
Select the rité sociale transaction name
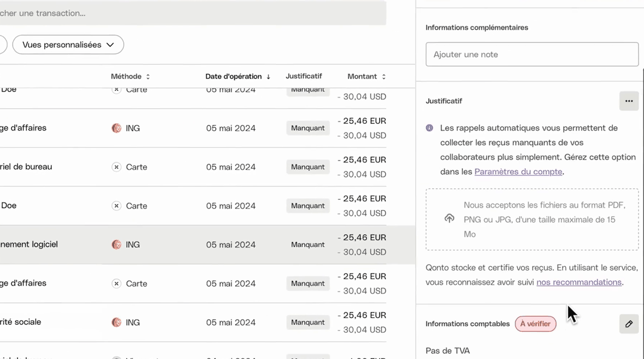coord(21,322)
